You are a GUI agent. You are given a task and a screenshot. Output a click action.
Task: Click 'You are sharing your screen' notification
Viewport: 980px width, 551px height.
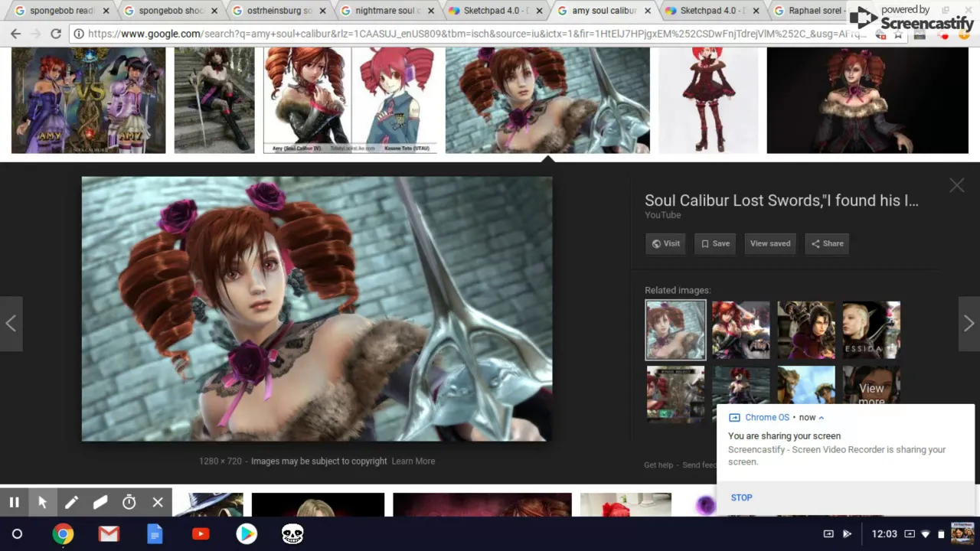[784, 436]
